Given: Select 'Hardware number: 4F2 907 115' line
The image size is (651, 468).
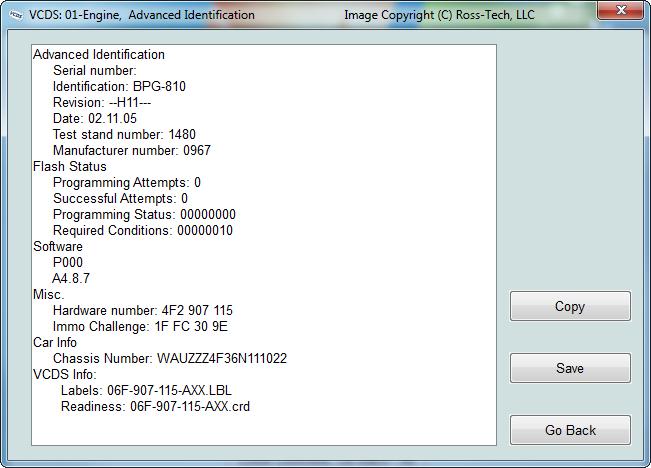Looking at the screenshot, I should point(143,310).
